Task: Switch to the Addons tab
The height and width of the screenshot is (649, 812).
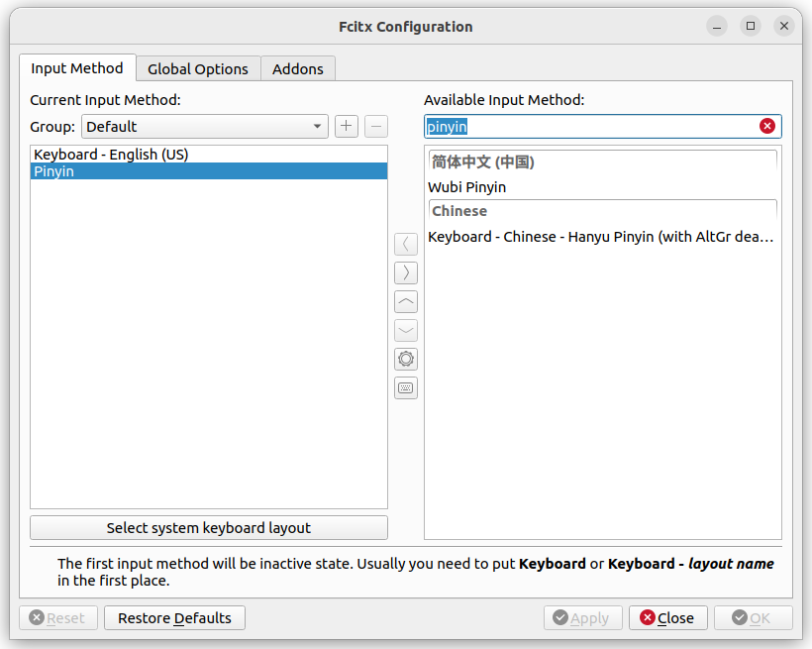Action: [298, 69]
